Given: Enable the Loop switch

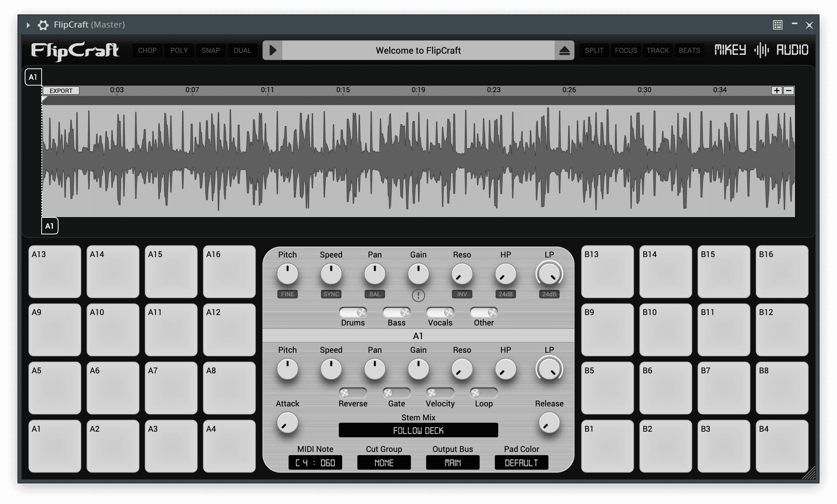Looking at the screenshot, I should 483,393.
